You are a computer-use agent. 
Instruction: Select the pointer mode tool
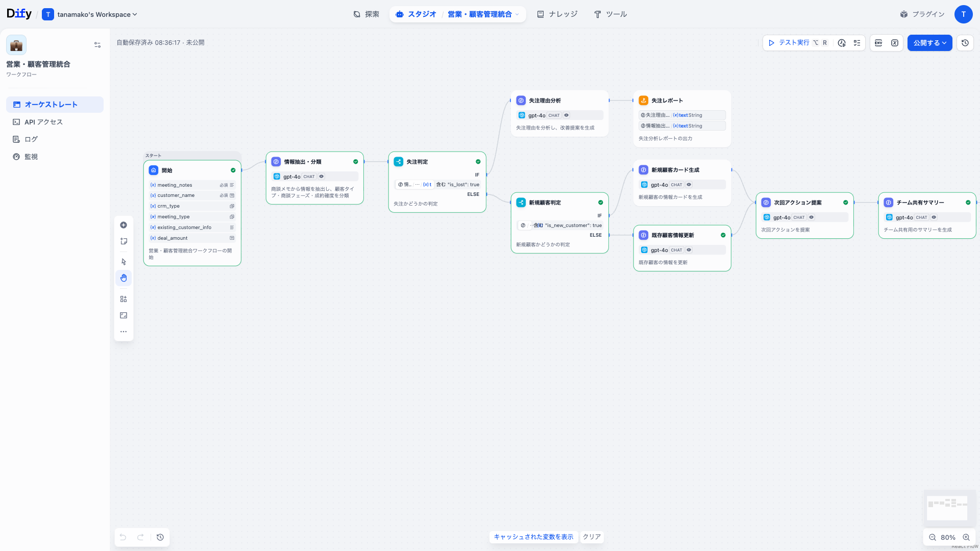[124, 261]
